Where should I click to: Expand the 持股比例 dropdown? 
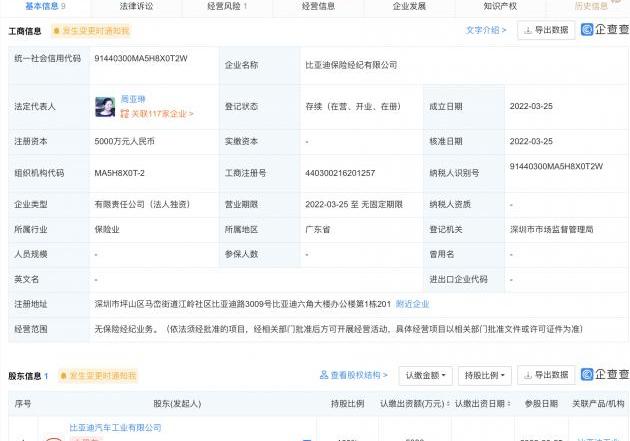click(x=485, y=376)
